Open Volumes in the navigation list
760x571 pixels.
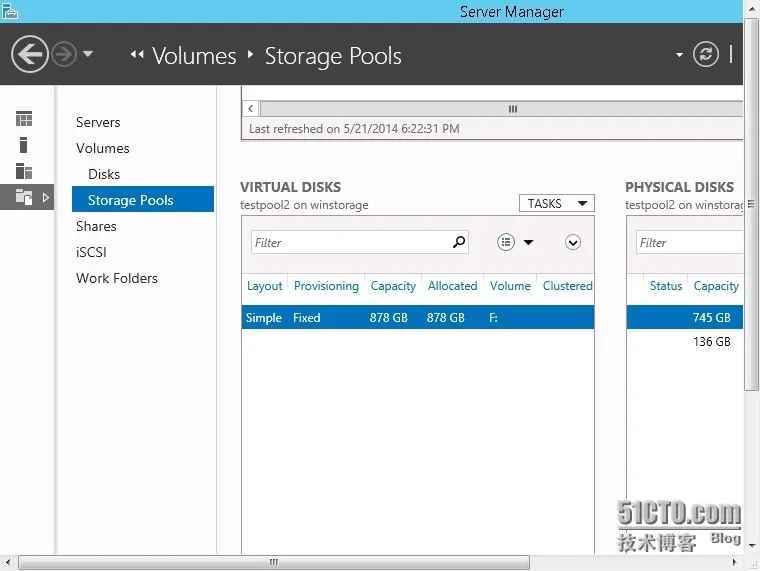(x=102, y=148)
